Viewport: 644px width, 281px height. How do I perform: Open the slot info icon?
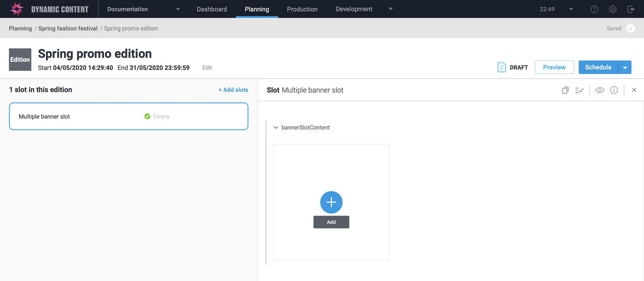click(614, 90)
